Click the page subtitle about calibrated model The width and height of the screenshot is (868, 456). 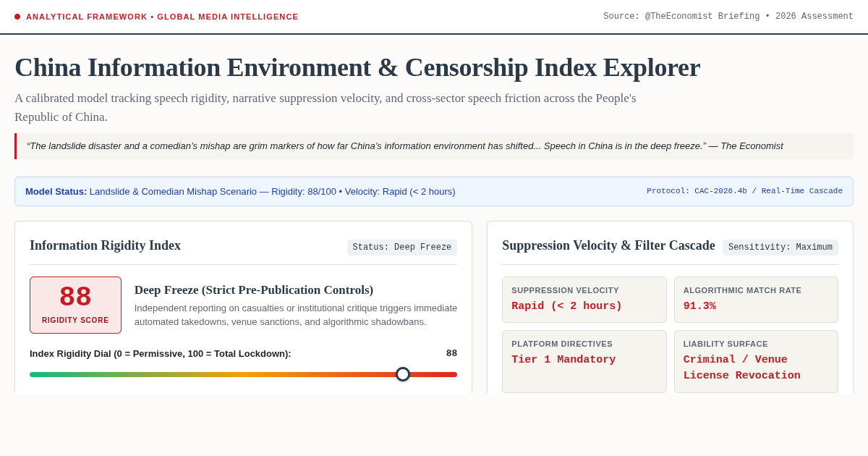point(325,107)
